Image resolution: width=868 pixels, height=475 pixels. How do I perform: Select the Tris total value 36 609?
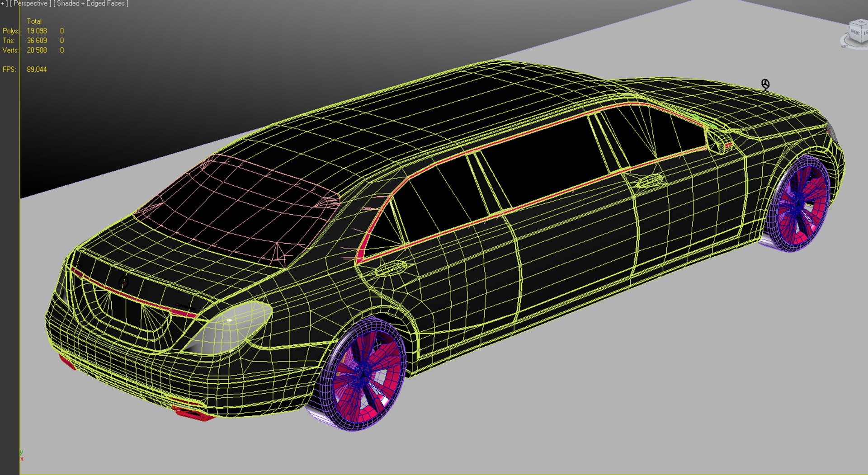37,41
